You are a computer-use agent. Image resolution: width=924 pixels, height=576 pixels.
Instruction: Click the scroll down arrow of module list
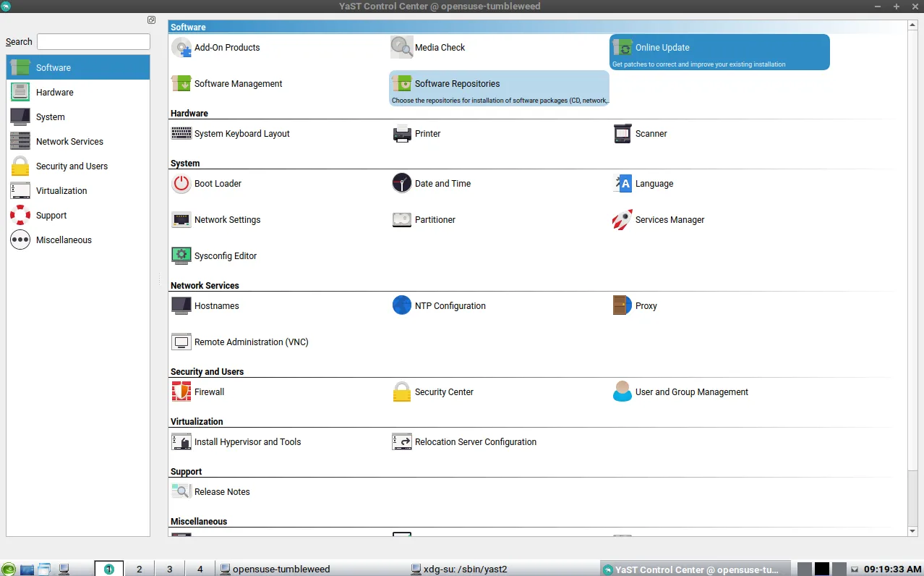click(x=912, y=531)
